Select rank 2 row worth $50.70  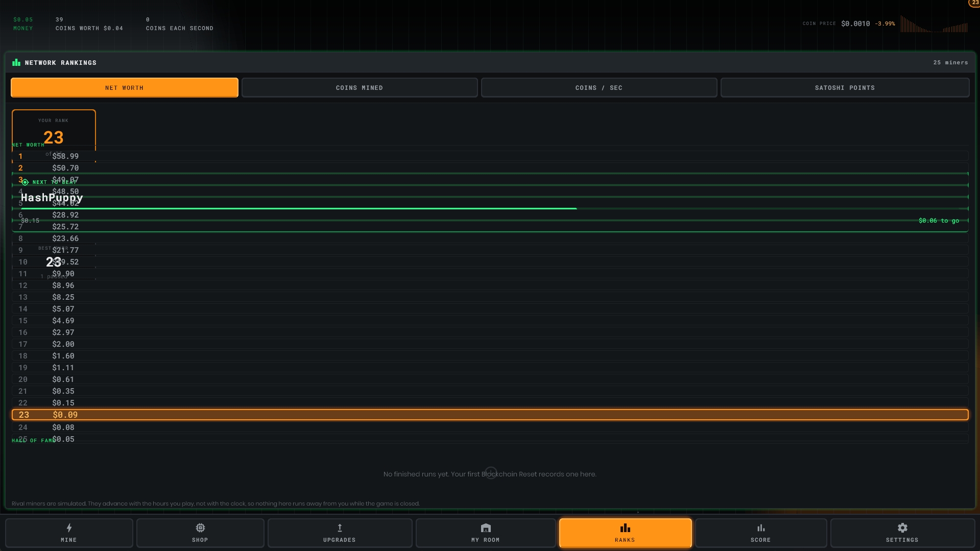click(490, 168)
